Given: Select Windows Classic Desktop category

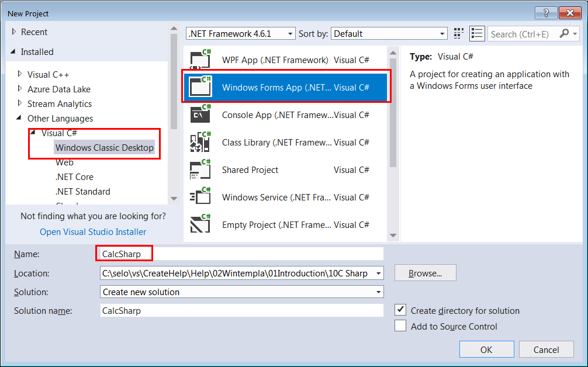Looking at the screenshot, I should [x=105, y=147].
